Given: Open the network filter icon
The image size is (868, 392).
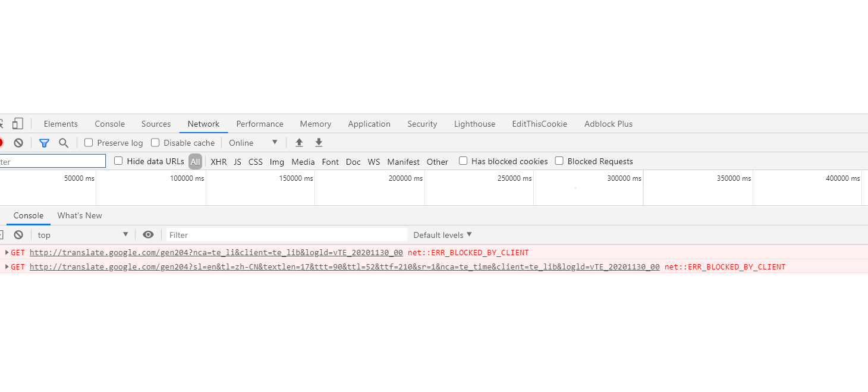Looking at the screenshot, I should [44, 143].
